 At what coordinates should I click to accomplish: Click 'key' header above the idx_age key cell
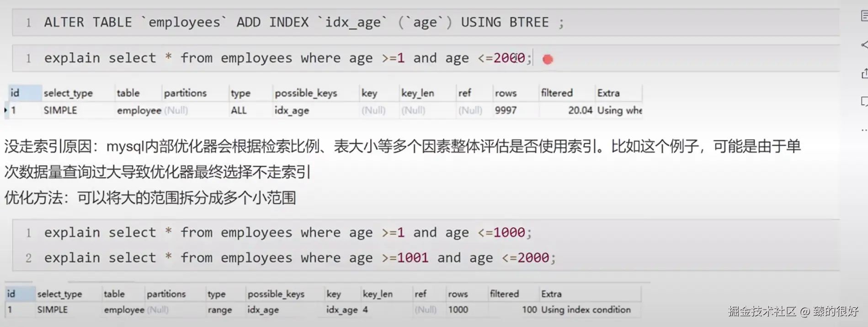click(334, 294)
